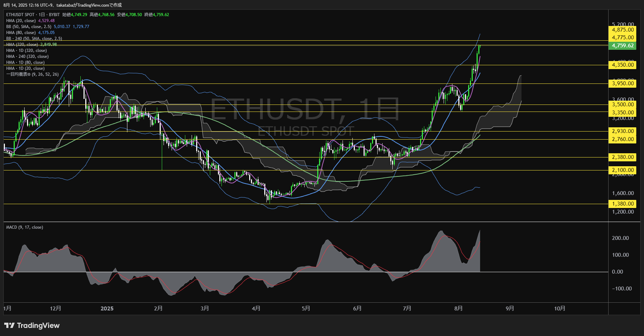Click the TradingView logo at bottom left

tap(32, 325)
